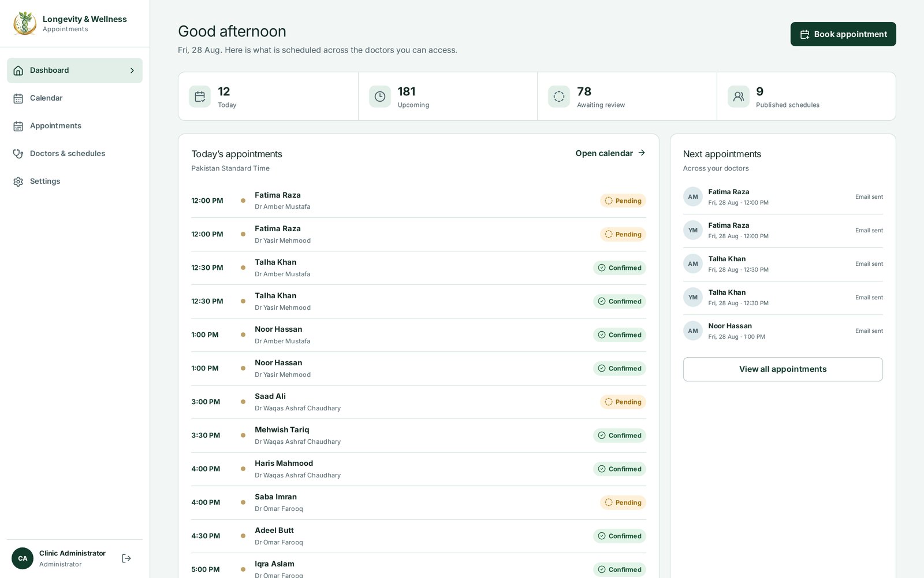This screenshot has height=578, width=924.
Task: Click the Confirmed badge for Mehwish Tariq
Action: 620,435
